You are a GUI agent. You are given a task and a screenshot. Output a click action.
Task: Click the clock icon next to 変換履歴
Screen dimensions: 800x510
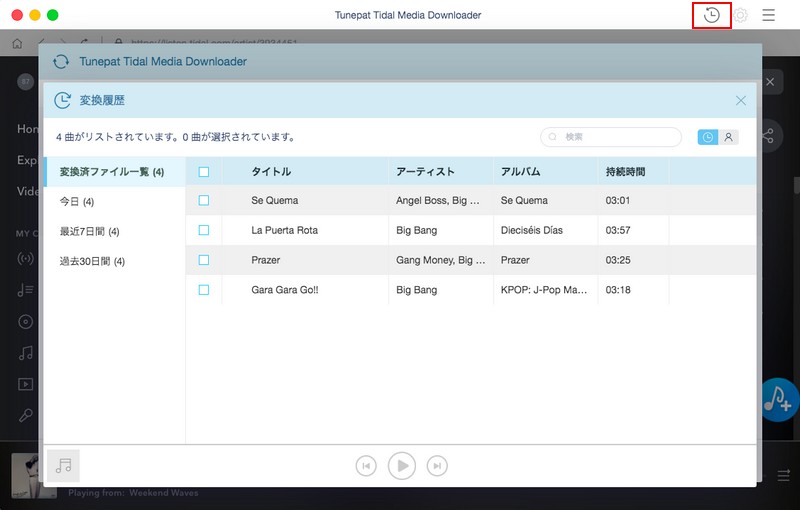tap(62, 100)
